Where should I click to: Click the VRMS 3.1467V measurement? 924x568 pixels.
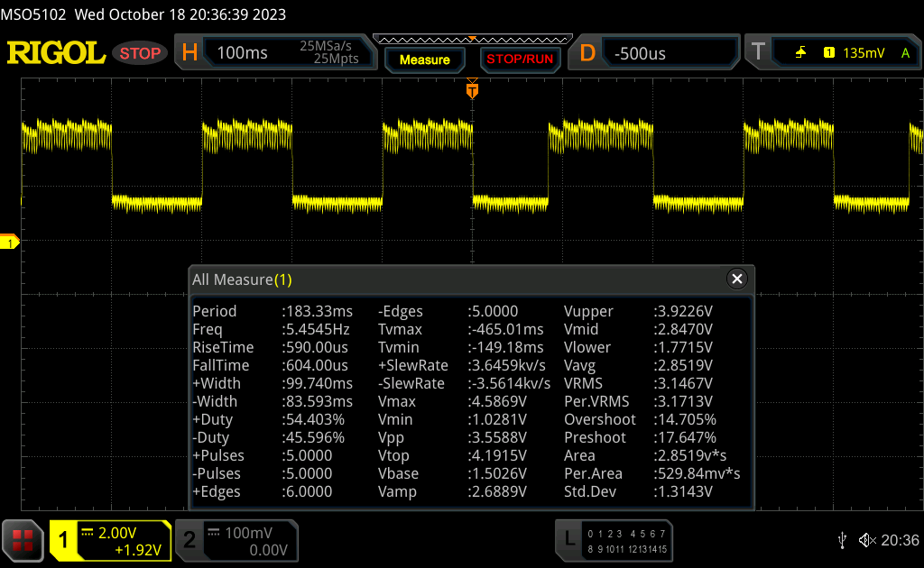point(638,384)
